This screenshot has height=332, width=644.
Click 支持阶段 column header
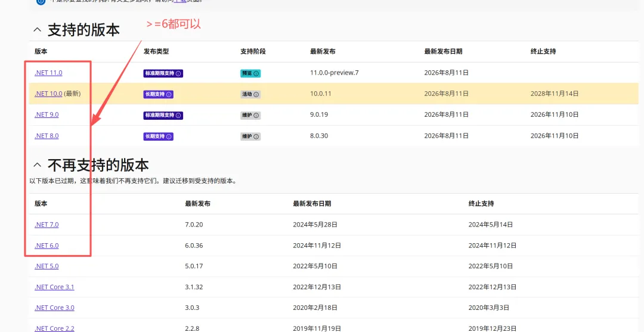(x=253, y=52)
